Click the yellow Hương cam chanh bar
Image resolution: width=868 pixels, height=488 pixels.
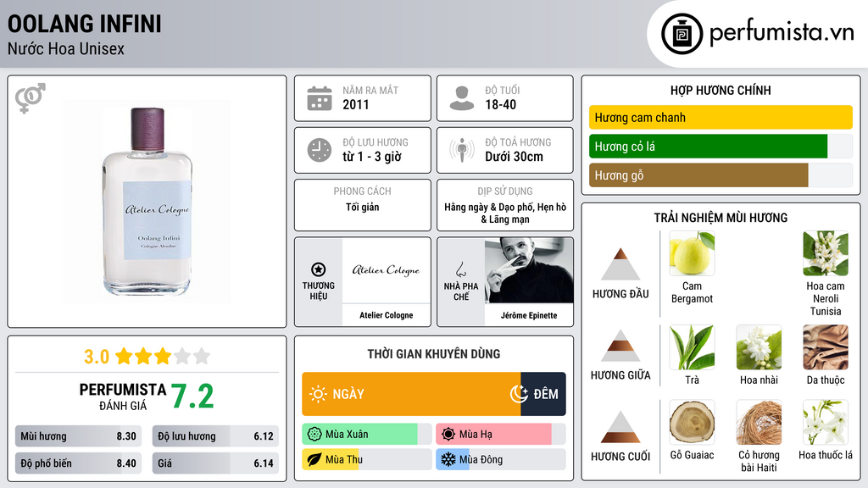point(721,117)
